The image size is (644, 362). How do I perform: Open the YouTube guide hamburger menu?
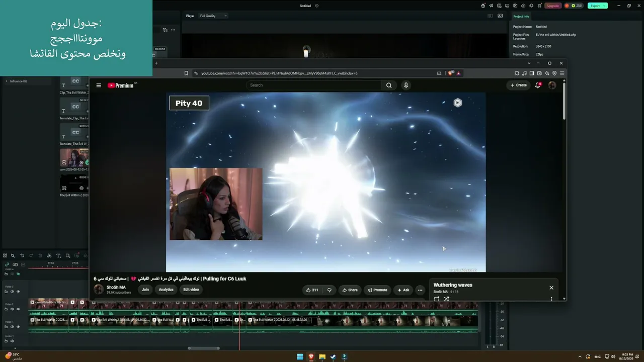pos(99,85)
